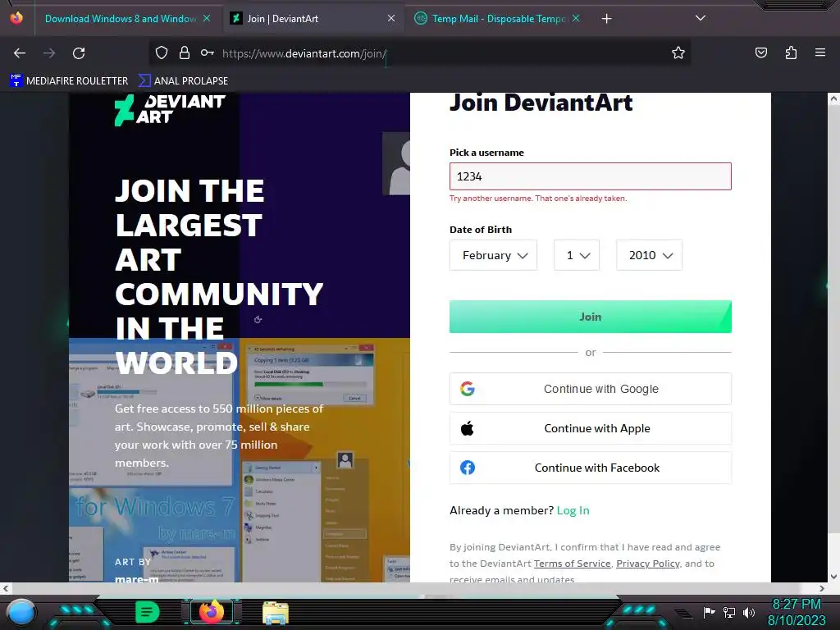Open the network tray icon

coord(728,612)
